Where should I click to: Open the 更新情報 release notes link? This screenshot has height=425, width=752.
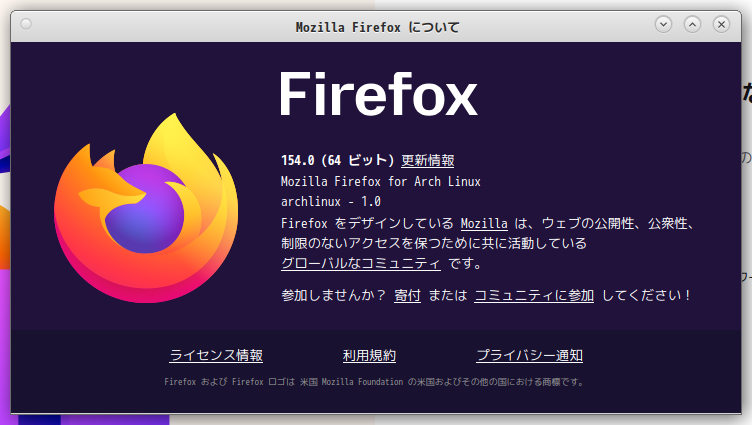pos(427,160)
